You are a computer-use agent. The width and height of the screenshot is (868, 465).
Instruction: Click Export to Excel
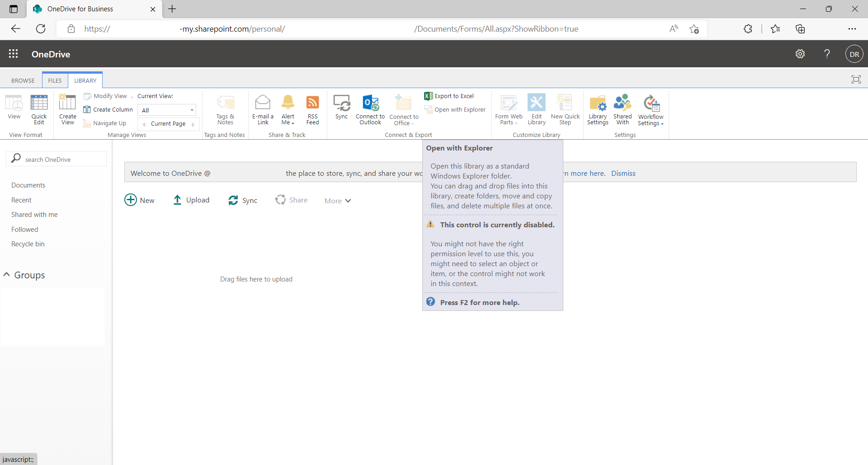click(x=449, y=96)
